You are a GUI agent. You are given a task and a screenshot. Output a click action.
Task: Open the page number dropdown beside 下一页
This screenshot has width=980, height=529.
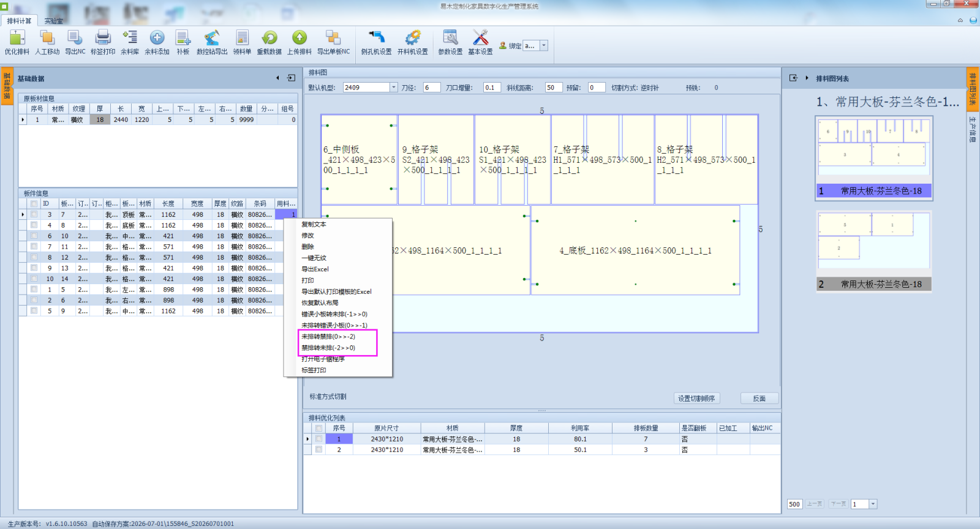point(873,504)
